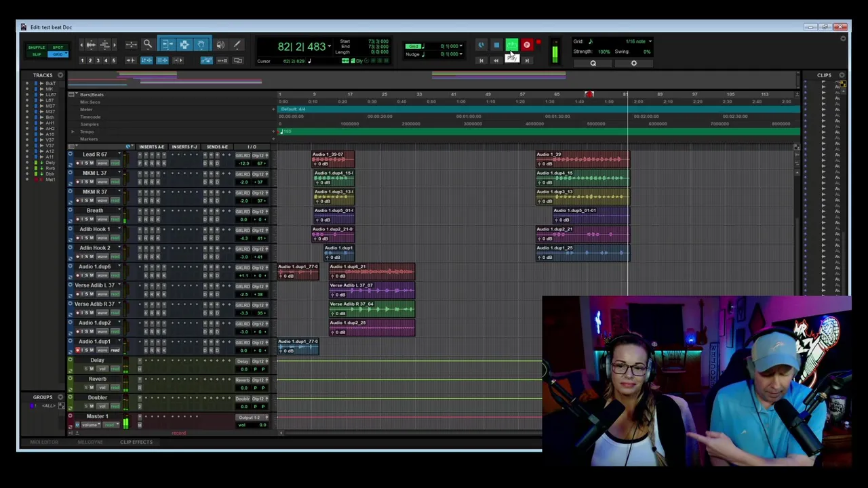Select Slip edit mode
The image size is (868, 488).
pos(37,54)
